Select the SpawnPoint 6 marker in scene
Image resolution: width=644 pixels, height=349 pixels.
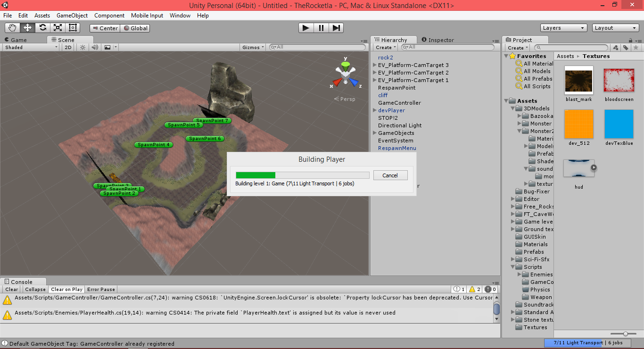[205, 139]
